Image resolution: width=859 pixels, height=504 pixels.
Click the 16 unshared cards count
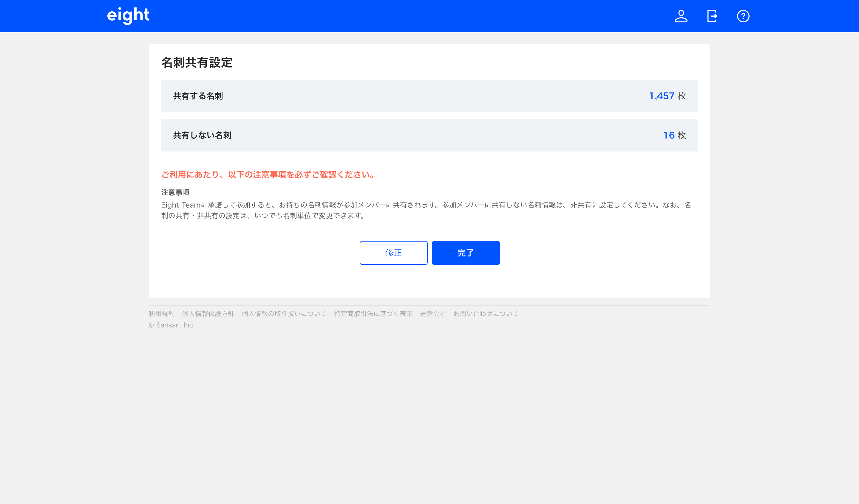click(x=669, y=135)
